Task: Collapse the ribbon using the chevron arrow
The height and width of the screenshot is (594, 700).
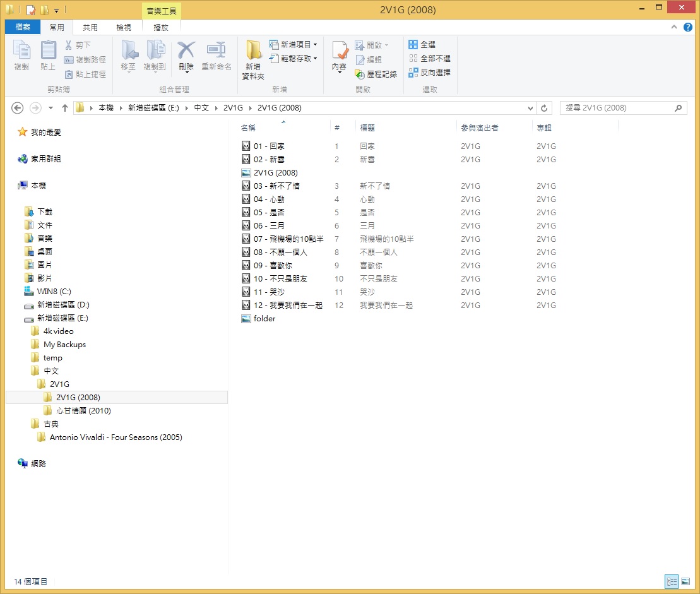Action: click(675, 28)
